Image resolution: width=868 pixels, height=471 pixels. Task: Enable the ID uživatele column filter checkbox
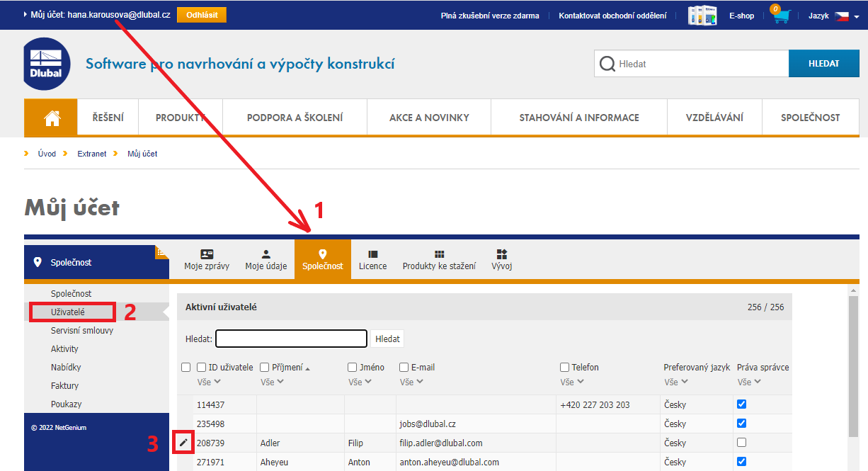(x=202, y=367)
